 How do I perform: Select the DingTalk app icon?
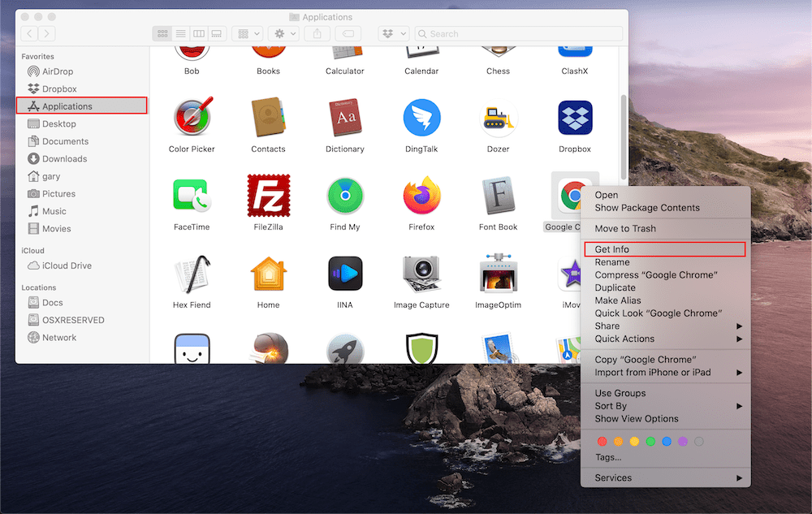pos(421,118)
